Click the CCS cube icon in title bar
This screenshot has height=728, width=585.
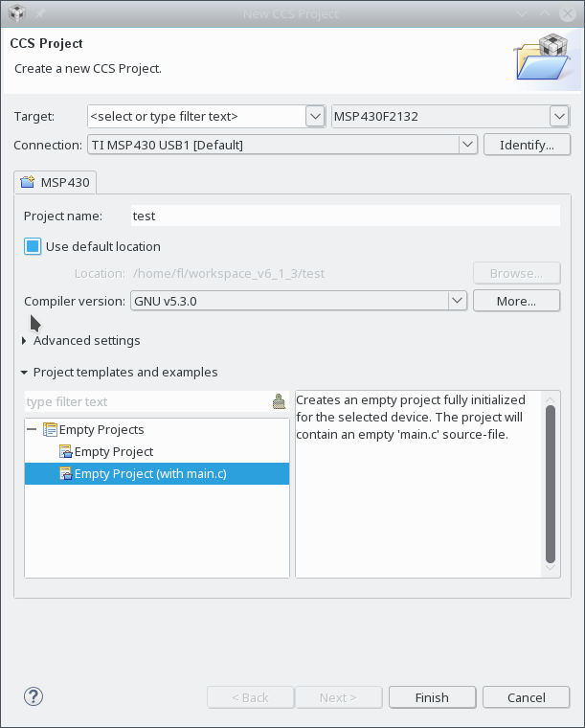coord(16,13)
